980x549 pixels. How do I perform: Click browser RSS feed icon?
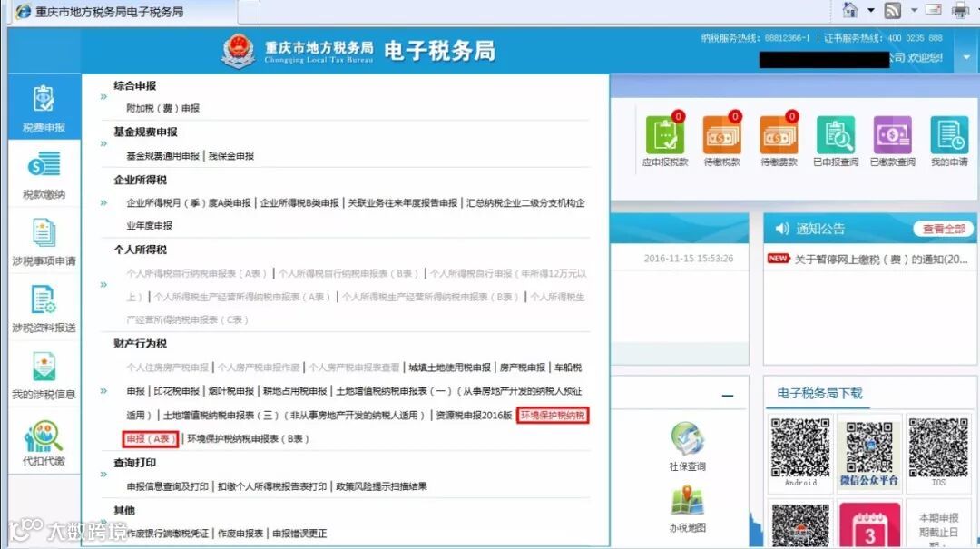[x=893, y=10]
